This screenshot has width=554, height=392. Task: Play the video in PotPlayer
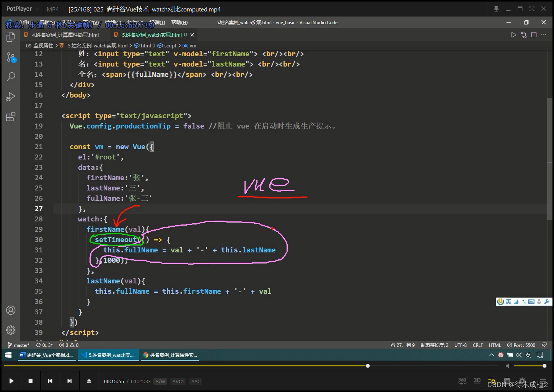point(11,381)
